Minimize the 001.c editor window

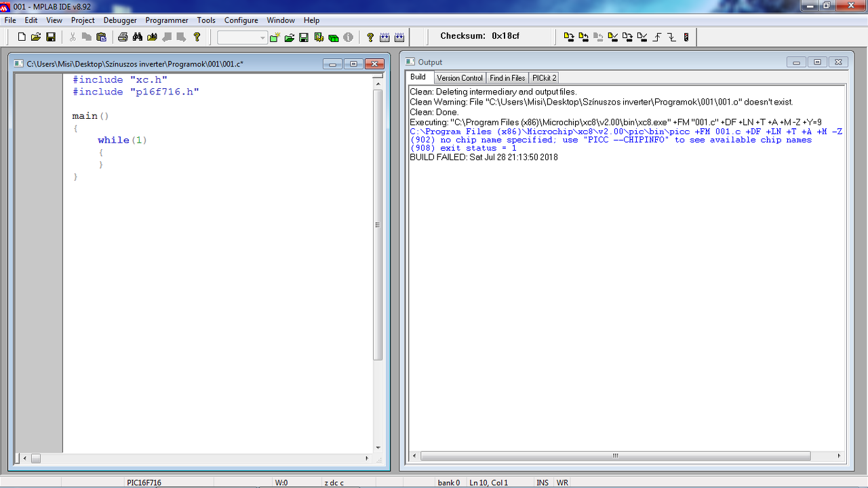pos(332,64)
